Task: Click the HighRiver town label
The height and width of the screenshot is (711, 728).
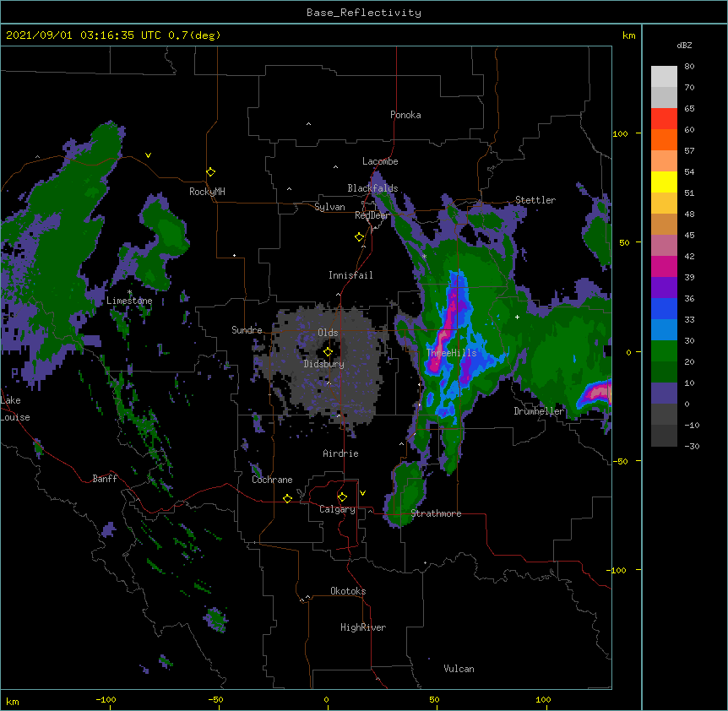Action: pyautogui.click(x=363, y=627)
